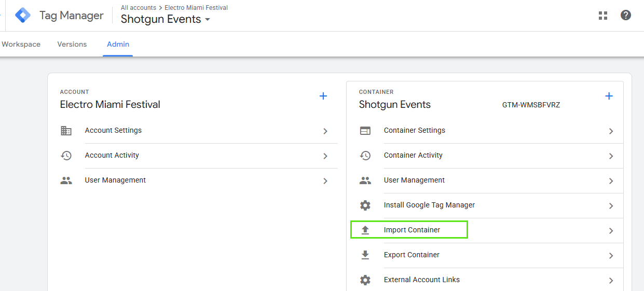Expand container User Management chevron
Image resolution: width=644 pixels, height=291 pixels.
[611, 181]
